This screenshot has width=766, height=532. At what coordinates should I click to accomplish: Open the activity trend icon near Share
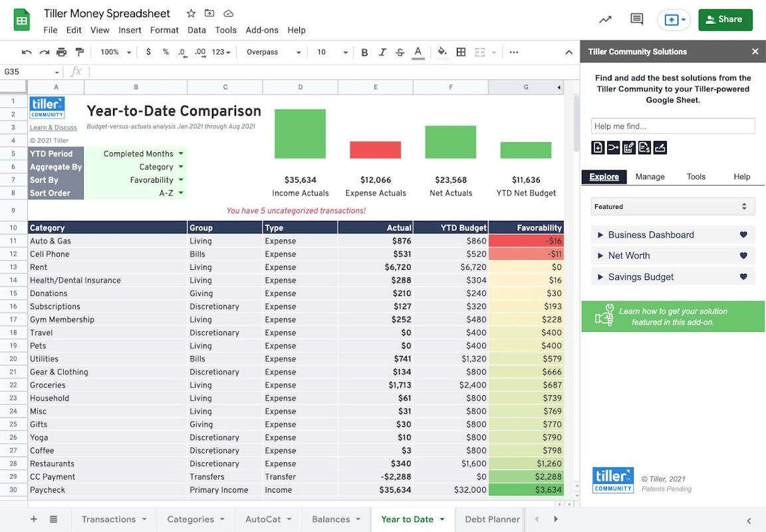[605, 19]
